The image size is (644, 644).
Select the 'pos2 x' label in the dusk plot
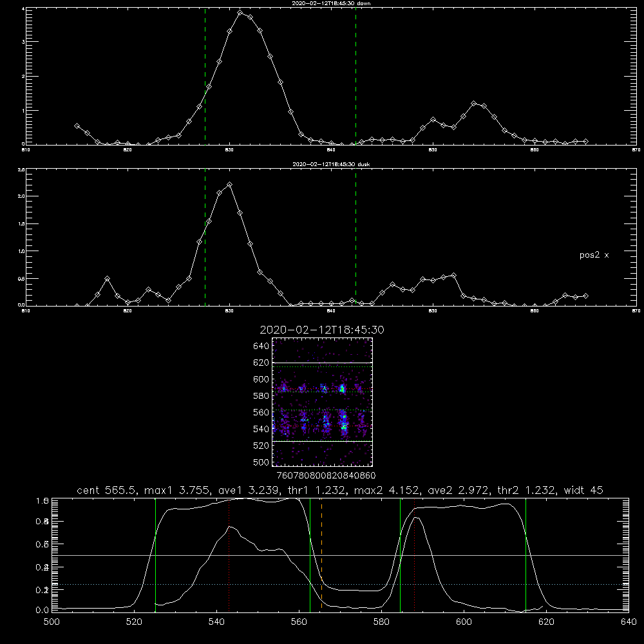(594, 255)
